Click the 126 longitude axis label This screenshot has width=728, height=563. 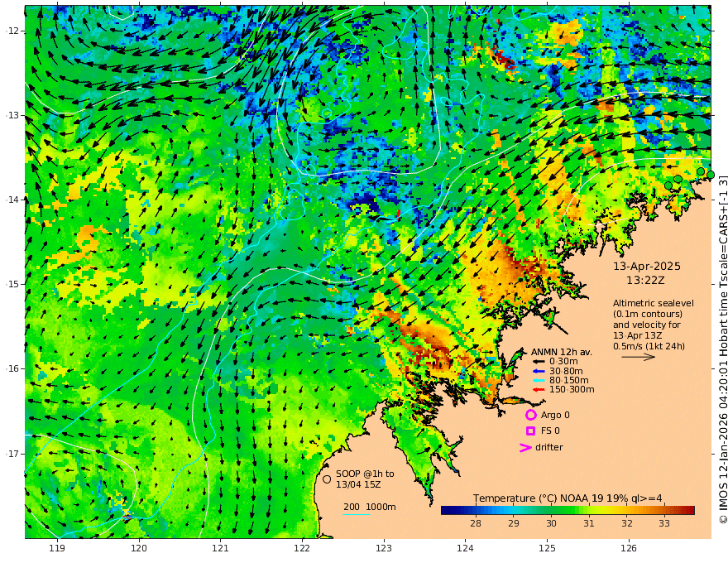point(629,549)
